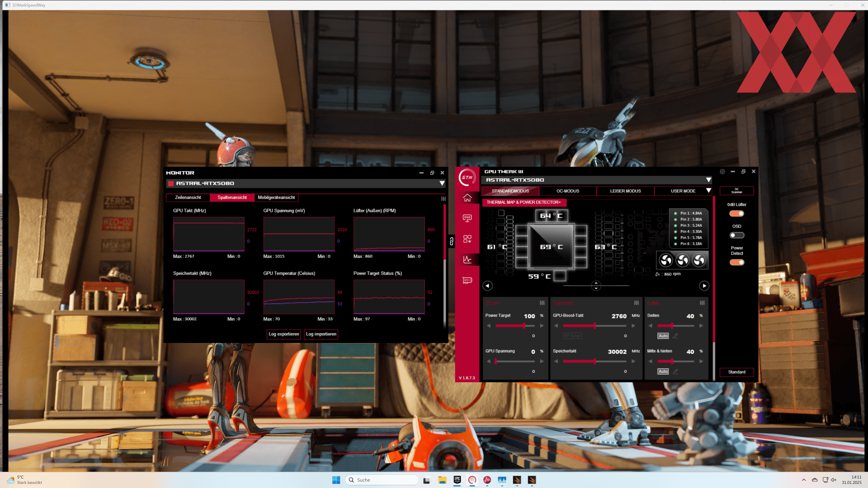
Task: Toggle the Power Detect switch
Action: (736, 263)
